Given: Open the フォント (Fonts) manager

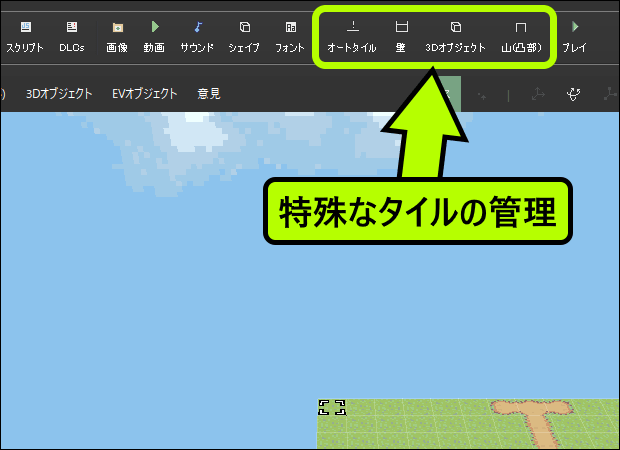Looking at the screenshot, I should pos(290,35).
